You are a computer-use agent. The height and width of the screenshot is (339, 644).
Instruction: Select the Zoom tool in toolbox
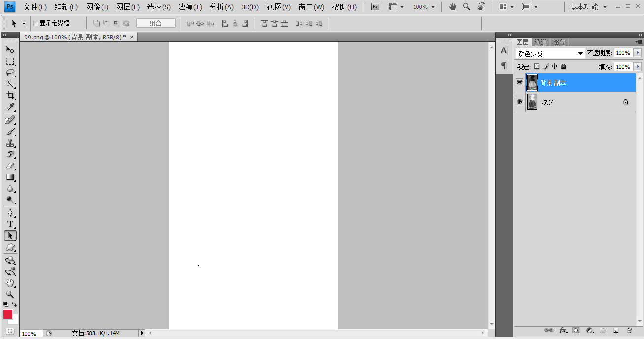(x=10, y=294)
